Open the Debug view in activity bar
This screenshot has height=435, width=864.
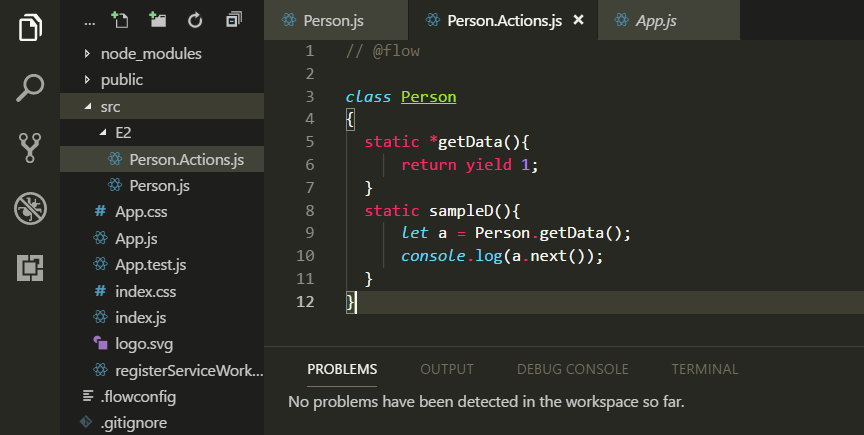click(x=31, y=208)
